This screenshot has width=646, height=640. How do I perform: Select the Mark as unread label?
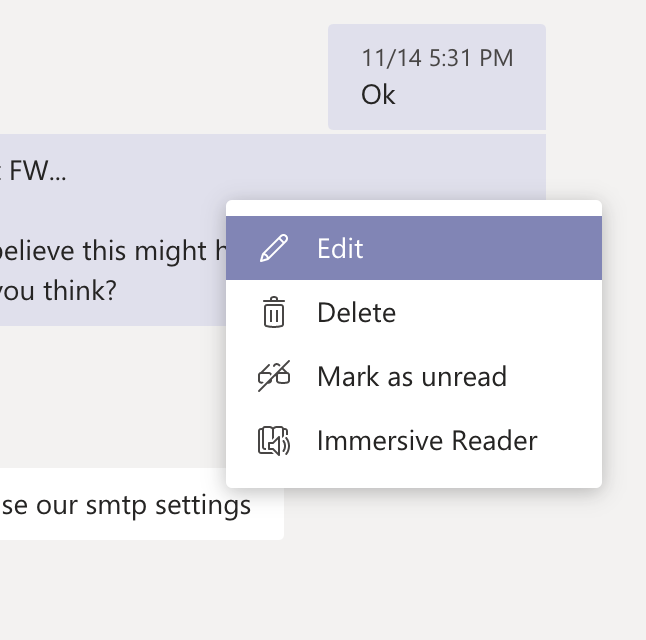coord(411,377)
